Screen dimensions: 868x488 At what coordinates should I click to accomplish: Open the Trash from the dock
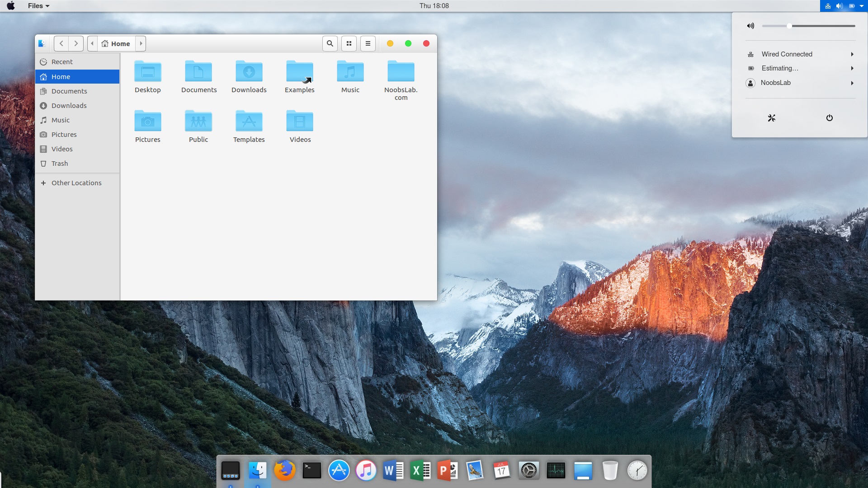coord(610,470)
